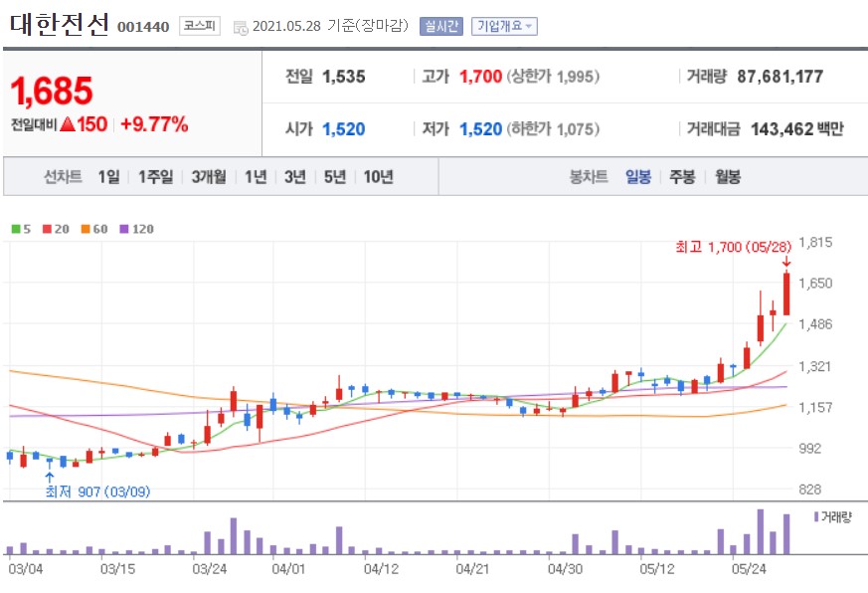Click the calendar clock icon before the date
868x593 pixels.
tap(241, 28)
